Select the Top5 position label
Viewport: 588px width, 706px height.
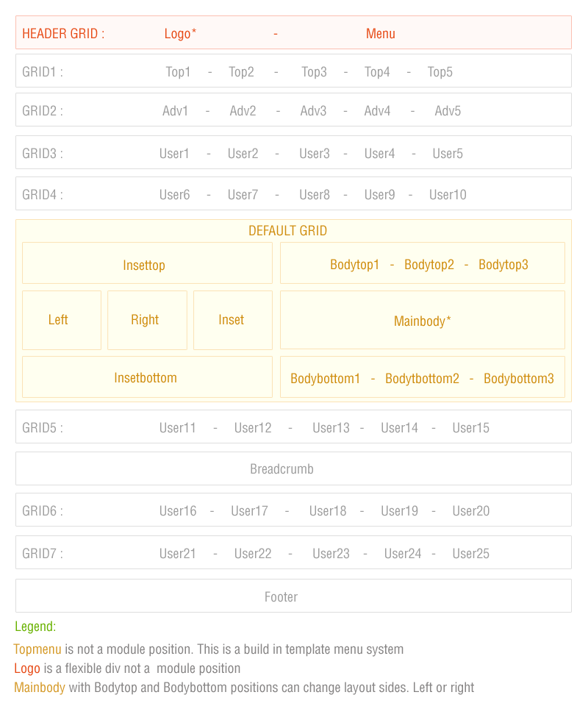(440, 72)
